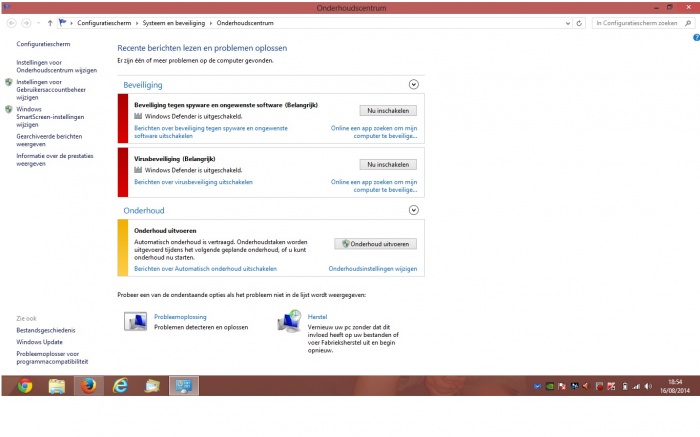The height and width of the screenshot is (437, 700).
Task: Launch Internet Explorer from the taskbar
Action: pos(120,386)
